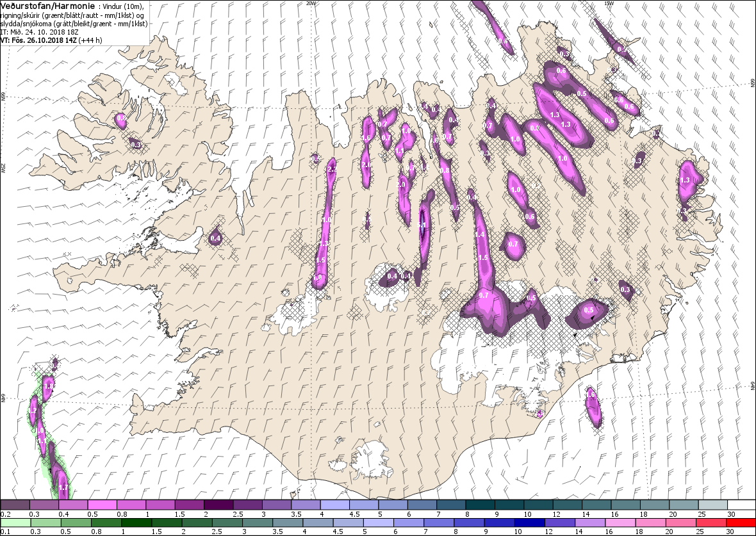756x536 pixels.
Task: Select the upper legend swatch starting at 1.5
Action: tap(190, 505)
